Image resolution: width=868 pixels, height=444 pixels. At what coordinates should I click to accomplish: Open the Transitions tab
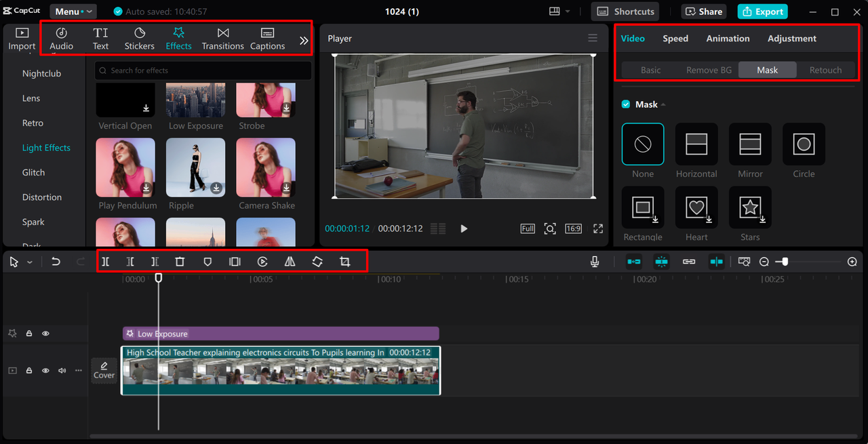pyautogui.click(x=222, y=39)
